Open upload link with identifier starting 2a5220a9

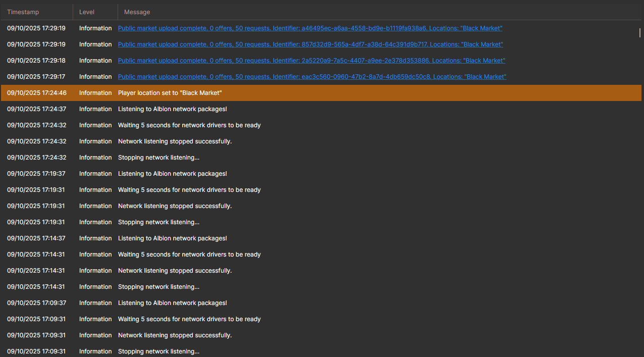click(311, 61)
